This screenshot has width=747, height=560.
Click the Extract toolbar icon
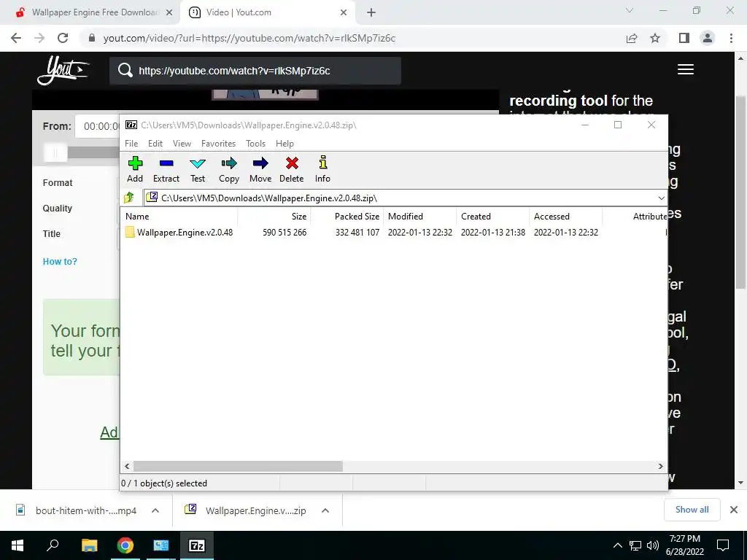point(166,169)
